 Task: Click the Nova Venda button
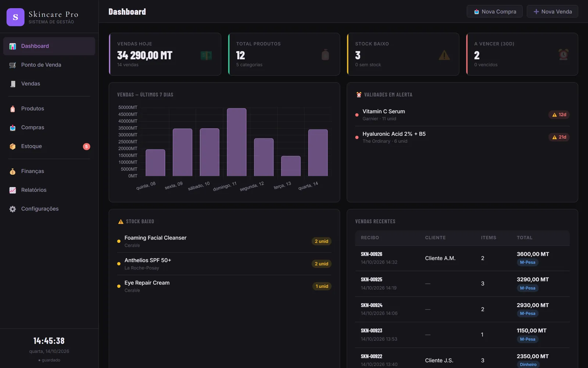552,11
